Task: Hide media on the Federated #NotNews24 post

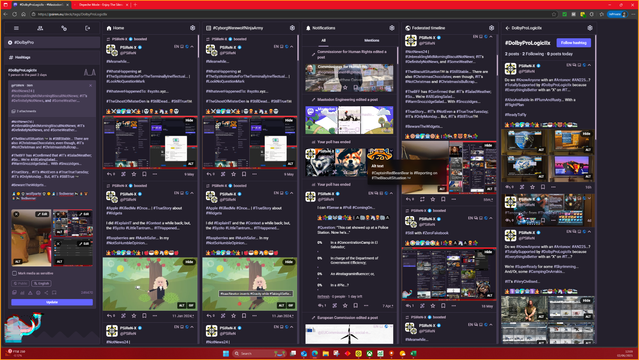Action: click(x=488, y=146)
